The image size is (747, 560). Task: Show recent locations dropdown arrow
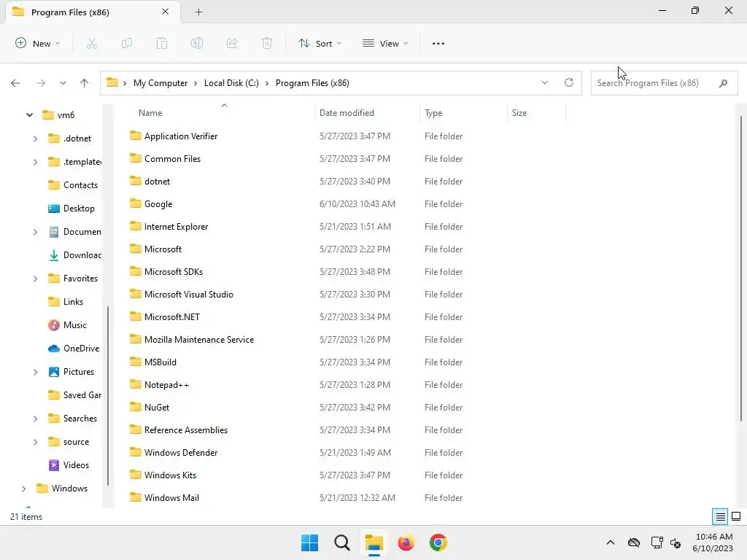pyautogui.click(x=63, y=83)
